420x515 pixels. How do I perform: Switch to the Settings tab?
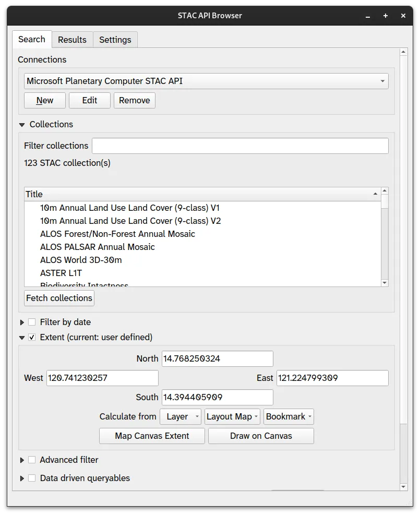coord(115,40)
